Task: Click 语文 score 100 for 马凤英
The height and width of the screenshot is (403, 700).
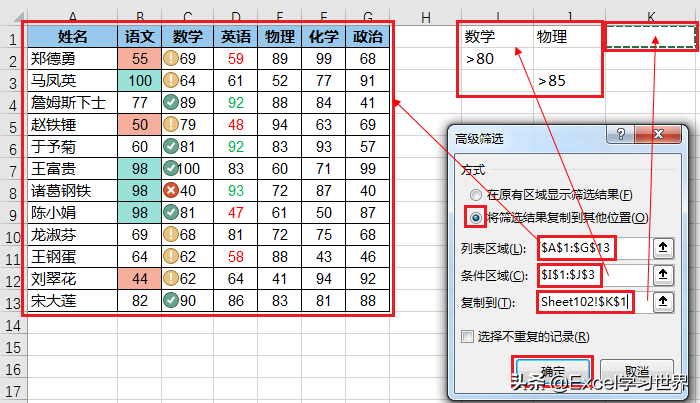Action: coord(139,81)
